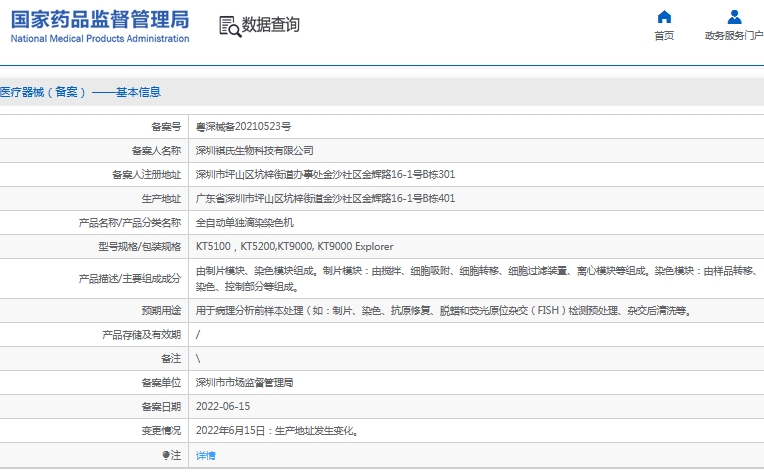Click the 产品描述/主要组成成分 label
764x472 pixels.
click(x=130, y=279)
